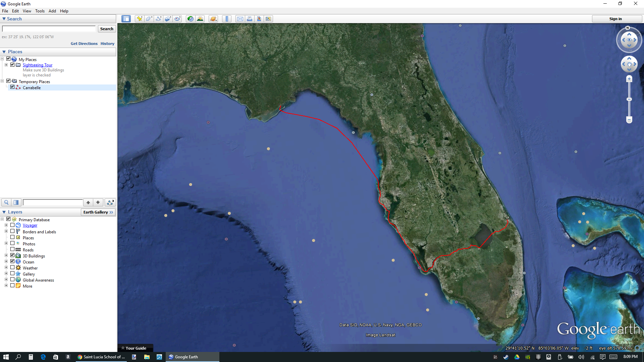This screenshot has height=362, width=644.
Task: Collapse the Temporary Places tree node
Action: pos(2,81)
